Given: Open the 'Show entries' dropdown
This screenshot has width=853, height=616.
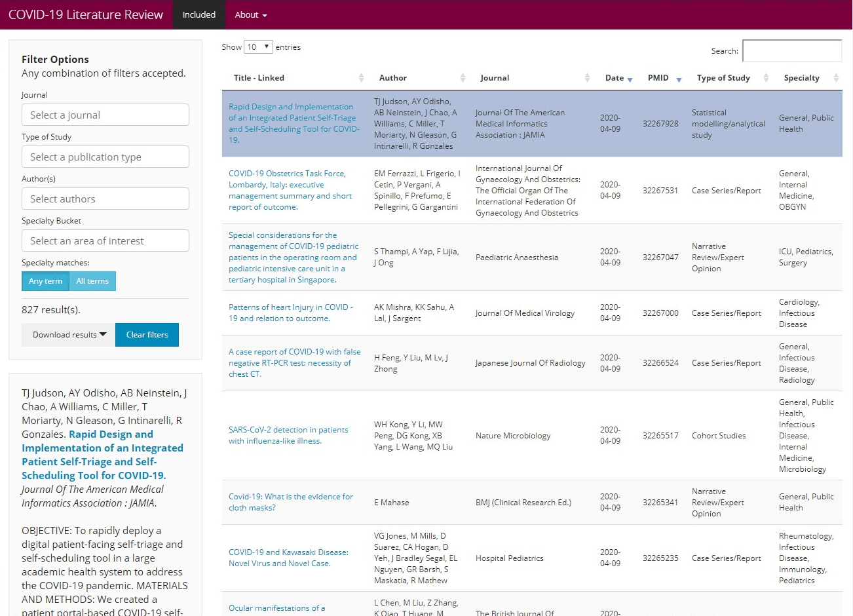Looking at the screenshot, I should [258, 47].
